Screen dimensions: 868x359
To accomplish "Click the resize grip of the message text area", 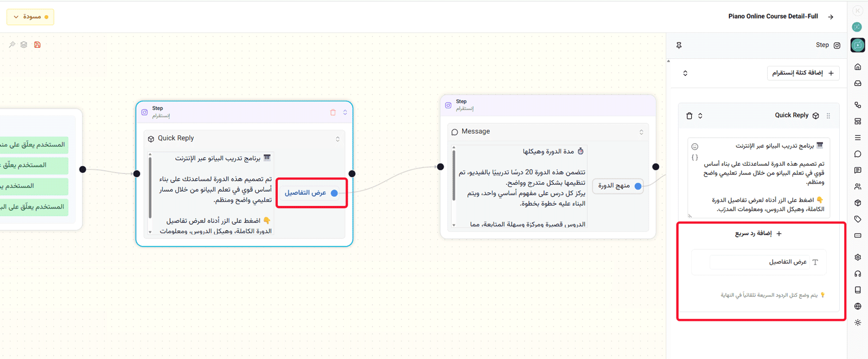I will (690, 216).
